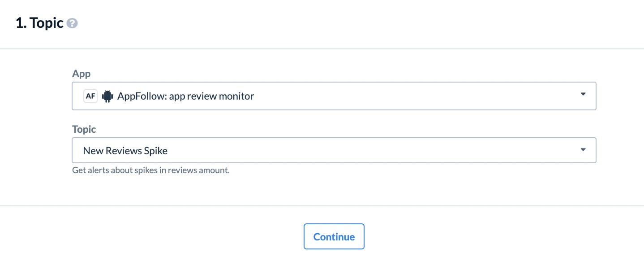The image size is (644, 253).
Task: Click the help question mark beside Topic heading
Action: pyautogui.click(x=72, y=24)
